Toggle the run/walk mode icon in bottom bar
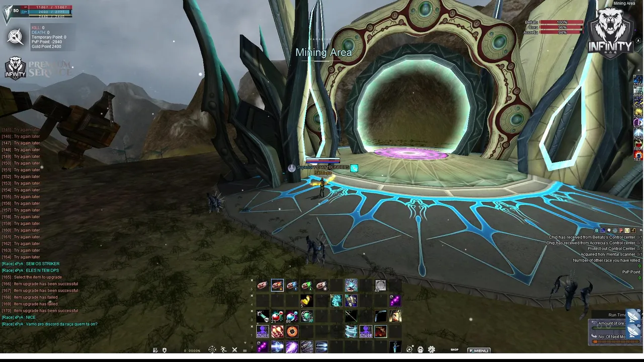The height and width of the screenshot is (362, 644). click(x=223, y=350)
